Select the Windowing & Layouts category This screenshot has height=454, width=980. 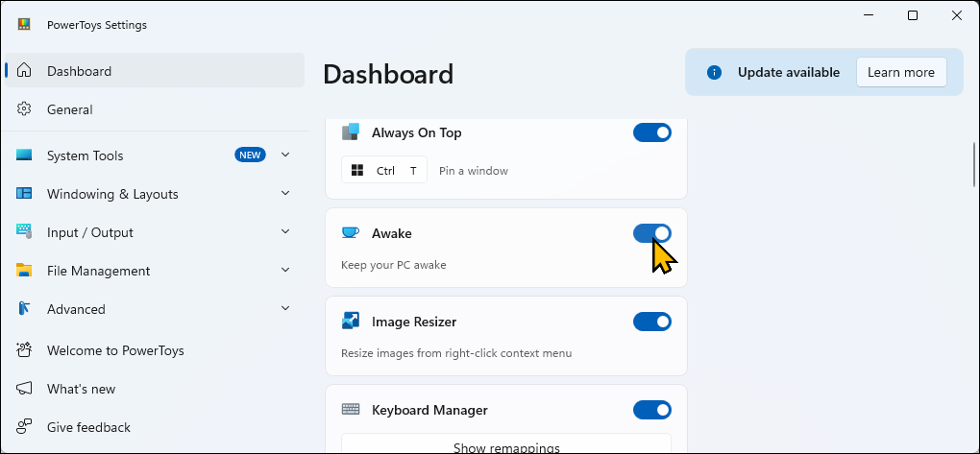[x=155, y=194]
